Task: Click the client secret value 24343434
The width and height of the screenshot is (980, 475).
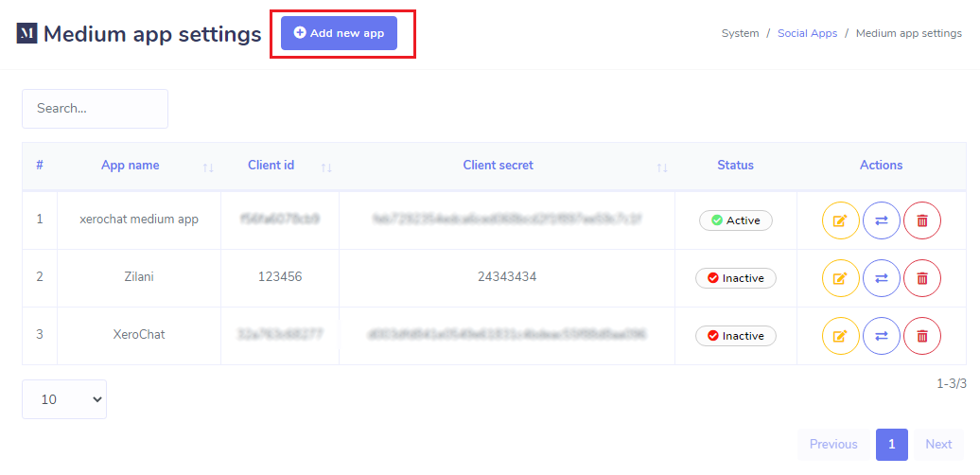Action: [x=507, y=277]
